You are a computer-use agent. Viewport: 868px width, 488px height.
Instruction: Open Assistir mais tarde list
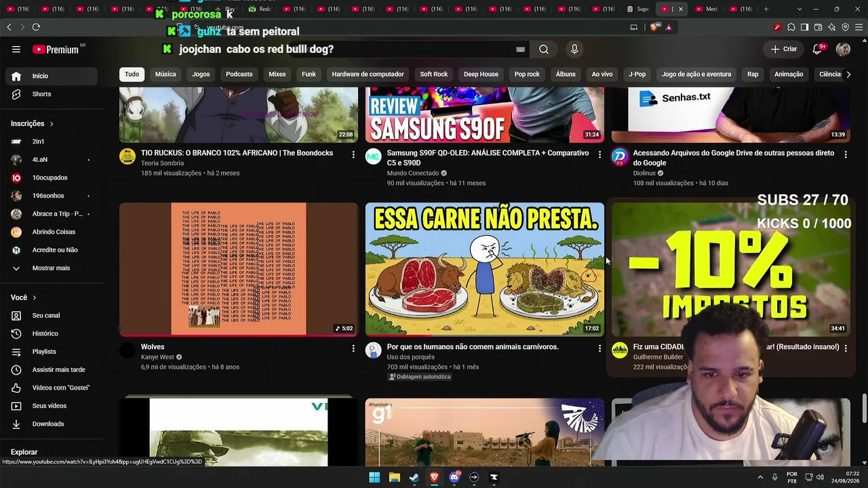point(51,369)
